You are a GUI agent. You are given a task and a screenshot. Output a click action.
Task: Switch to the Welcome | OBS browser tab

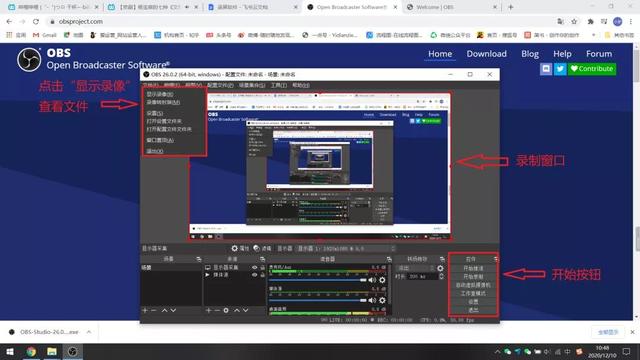(452, 7)
